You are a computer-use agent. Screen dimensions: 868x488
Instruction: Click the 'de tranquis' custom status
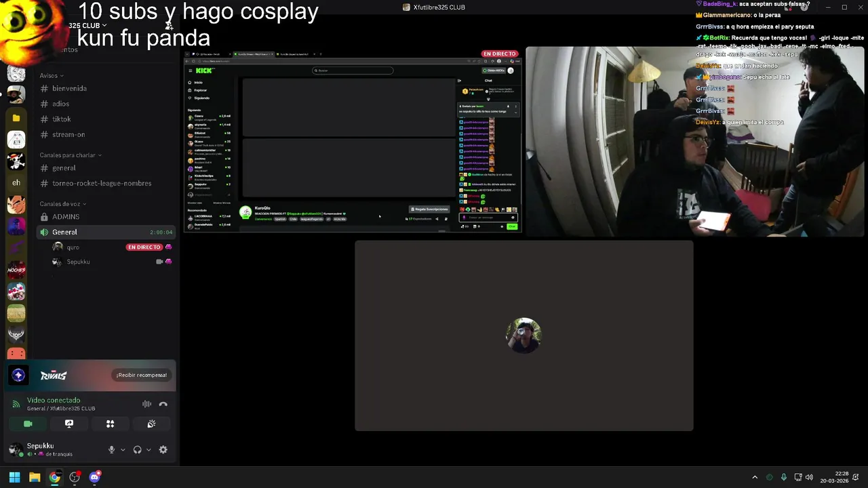tap(59, 454)
